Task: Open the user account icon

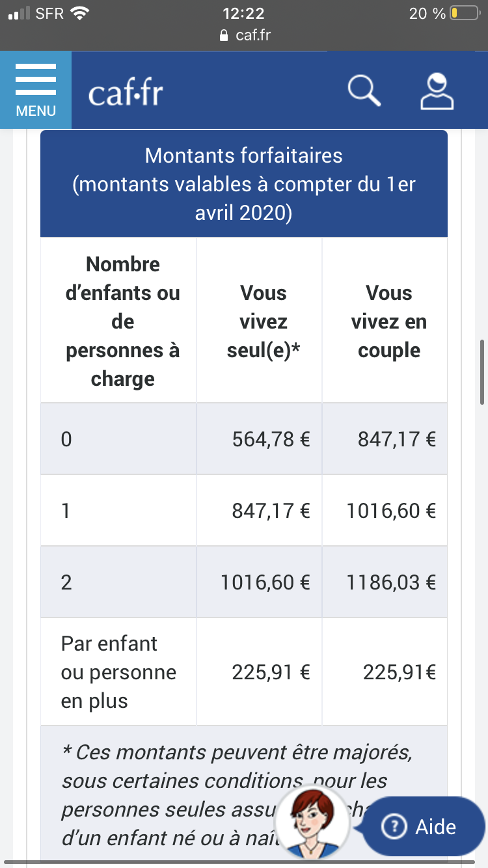Action: point(437,90)
